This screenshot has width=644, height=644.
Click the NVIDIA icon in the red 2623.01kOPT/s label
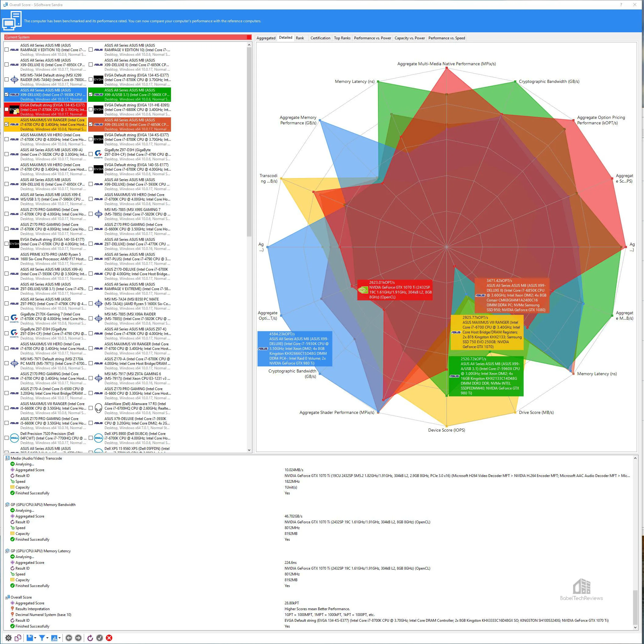pos(363,290)
